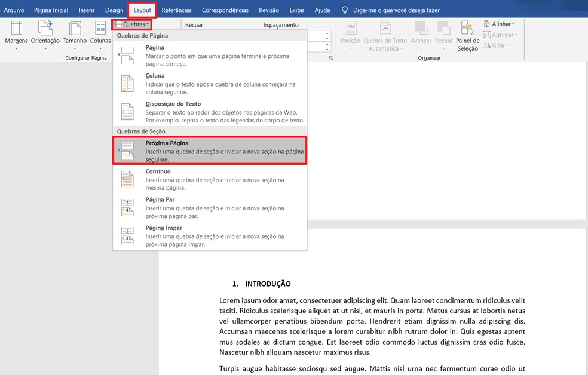588x375 pixels.
Task: Expand the Tamanho dropdown arrow
Action: (x=75, y=48)
